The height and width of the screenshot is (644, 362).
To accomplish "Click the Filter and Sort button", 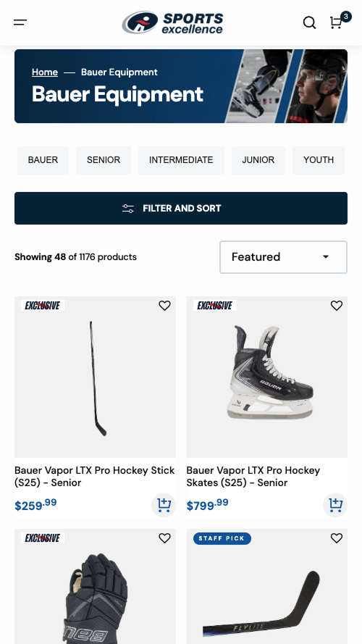I will coord(181,208).
